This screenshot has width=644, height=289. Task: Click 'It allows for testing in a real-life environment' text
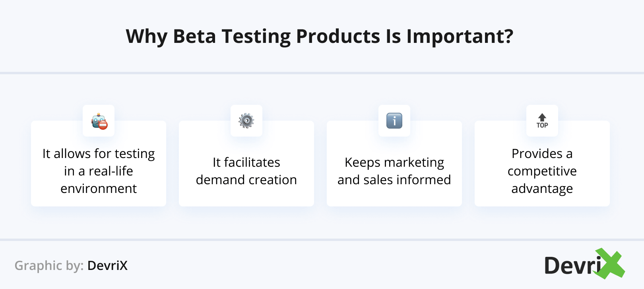point(99,171)
